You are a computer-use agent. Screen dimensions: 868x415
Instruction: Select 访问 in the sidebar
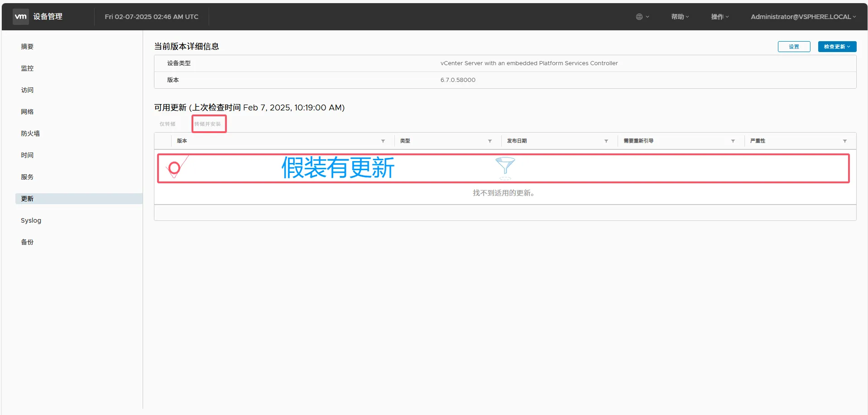tap(27, 90)
